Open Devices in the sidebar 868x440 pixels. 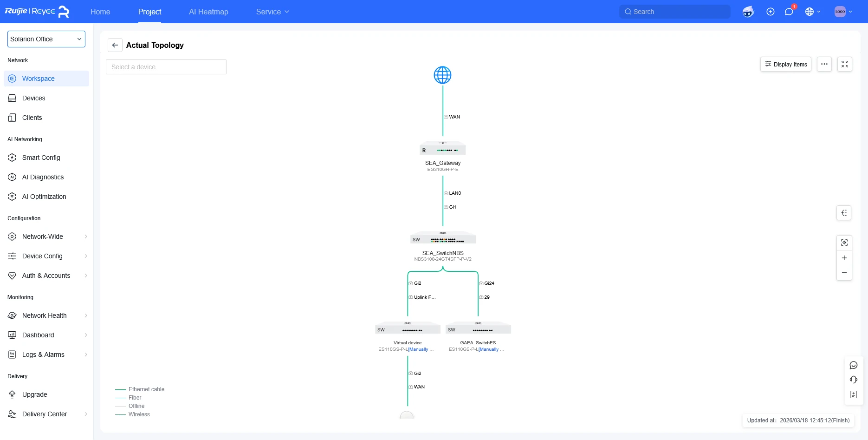46,98
